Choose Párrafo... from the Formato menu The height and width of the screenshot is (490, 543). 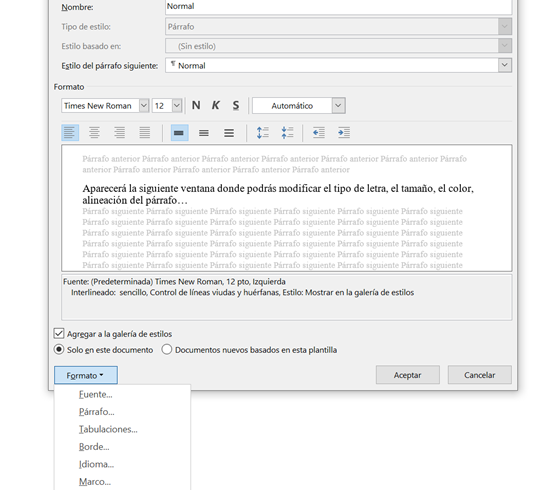point(96,412)
